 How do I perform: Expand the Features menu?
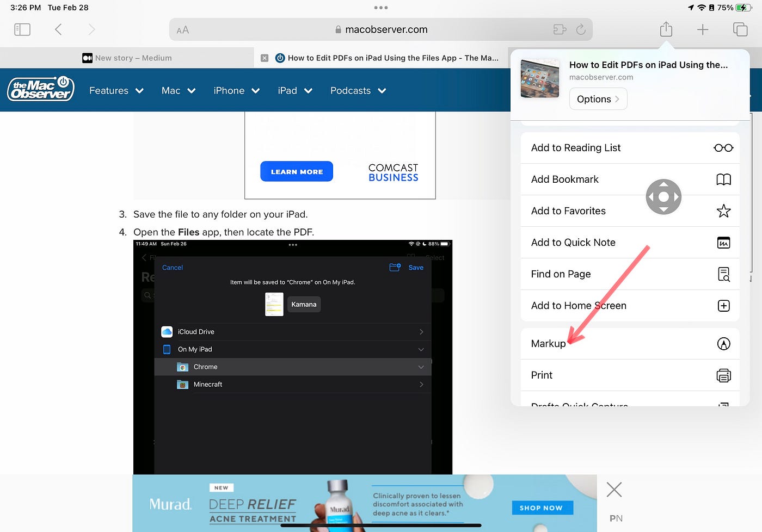(x=116, y=90)
